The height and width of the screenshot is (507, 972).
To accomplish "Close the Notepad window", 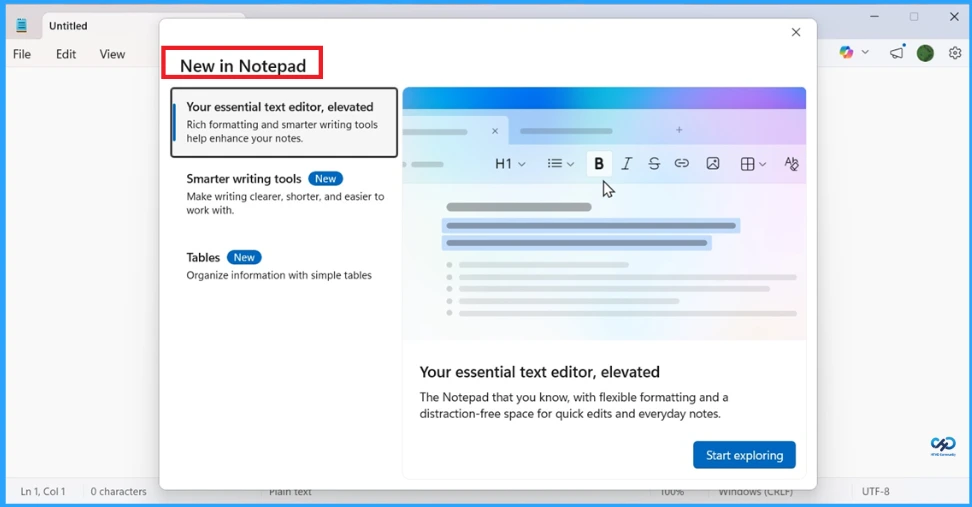I will pos(955,17).
